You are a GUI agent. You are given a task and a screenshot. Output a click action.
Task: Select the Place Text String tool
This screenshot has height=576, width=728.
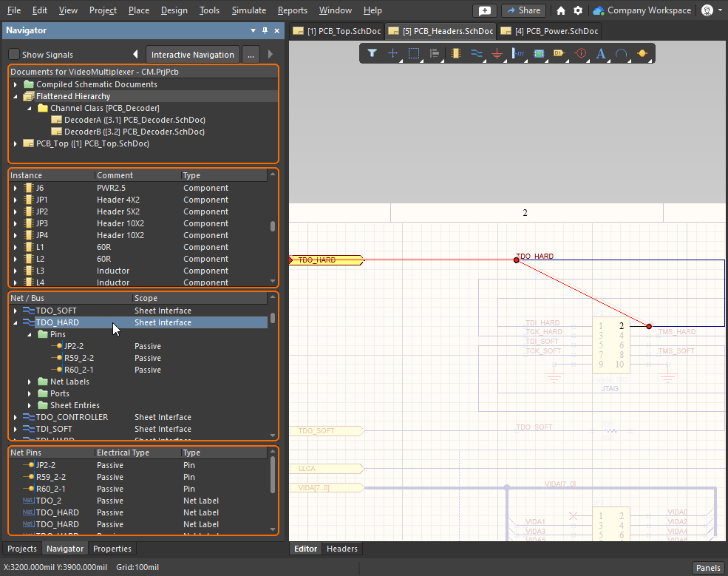[601, 53]
